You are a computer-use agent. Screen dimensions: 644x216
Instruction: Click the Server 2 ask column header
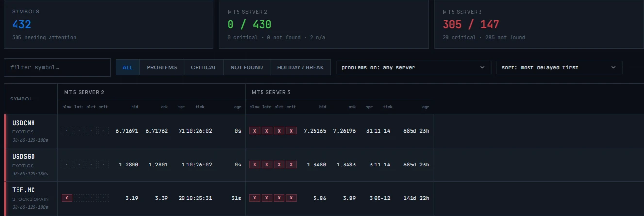[x=165, y=107]
